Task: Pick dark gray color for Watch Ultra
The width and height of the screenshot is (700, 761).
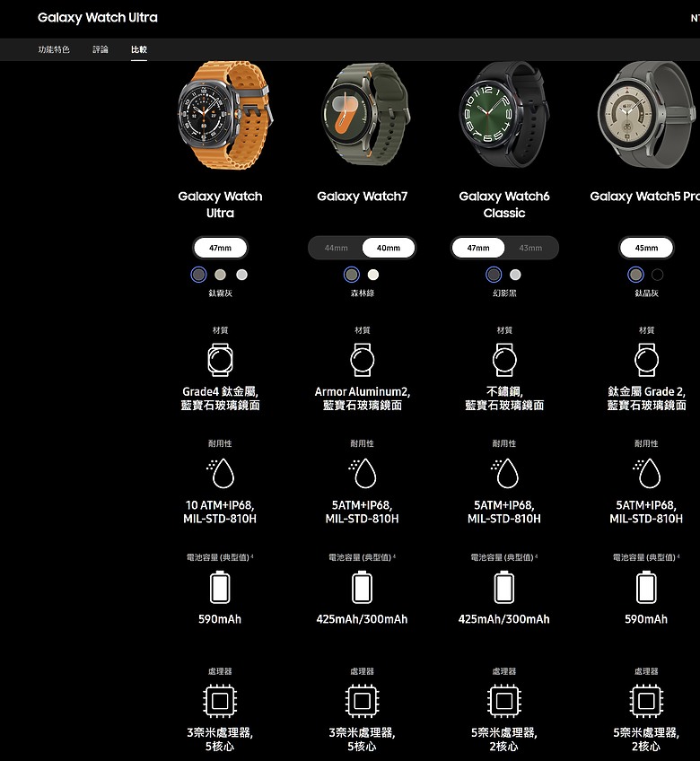Action: point(198,275)
